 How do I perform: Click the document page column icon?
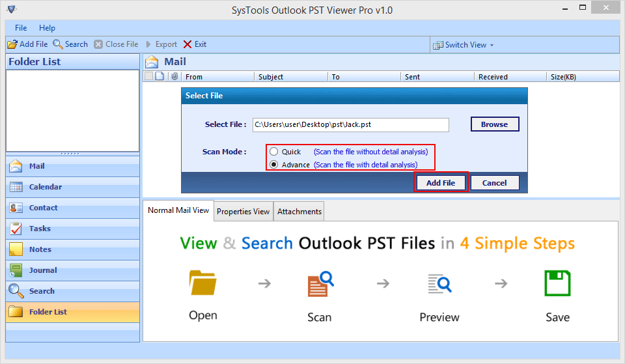(x=160, y=77)
